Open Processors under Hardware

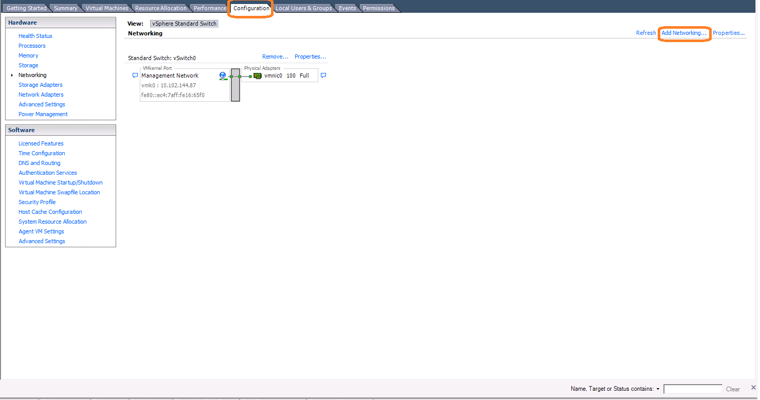click(x=32, y=46)
